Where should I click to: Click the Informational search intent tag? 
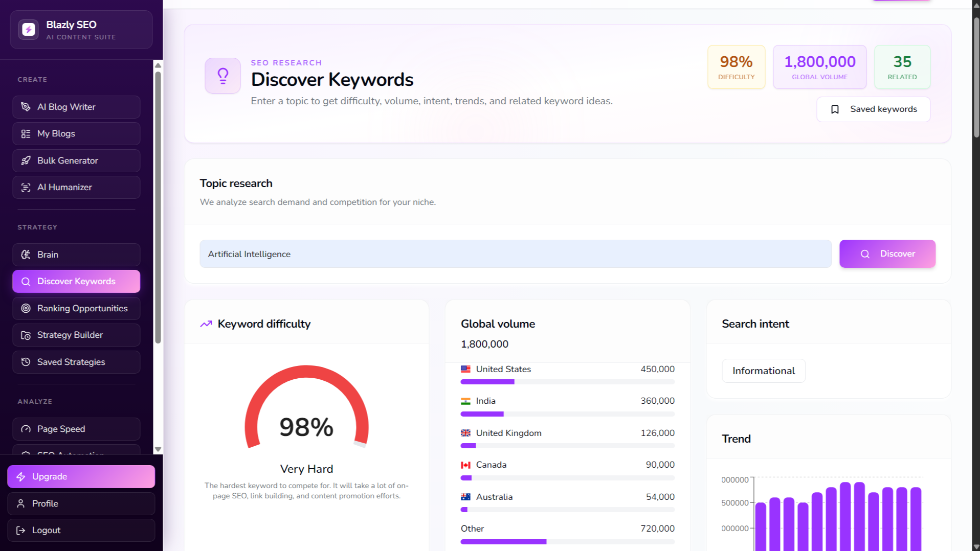(764, 371)
